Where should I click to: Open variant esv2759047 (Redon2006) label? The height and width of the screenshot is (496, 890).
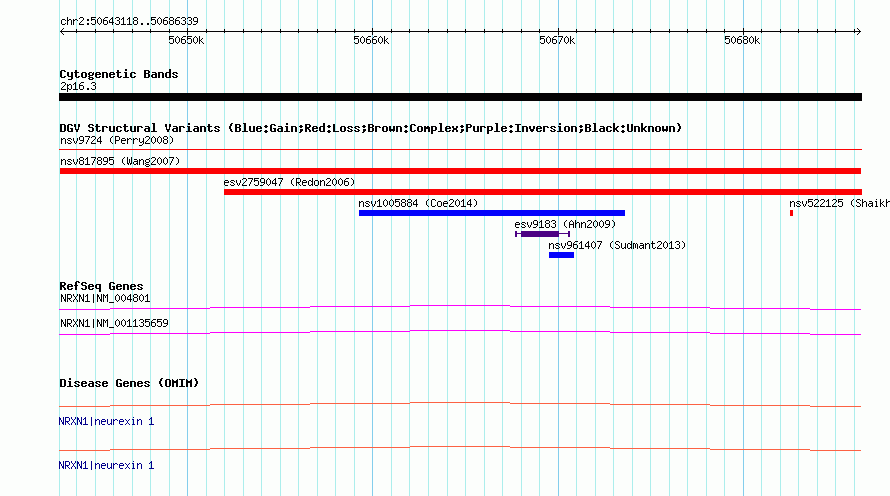click(289, 182)
